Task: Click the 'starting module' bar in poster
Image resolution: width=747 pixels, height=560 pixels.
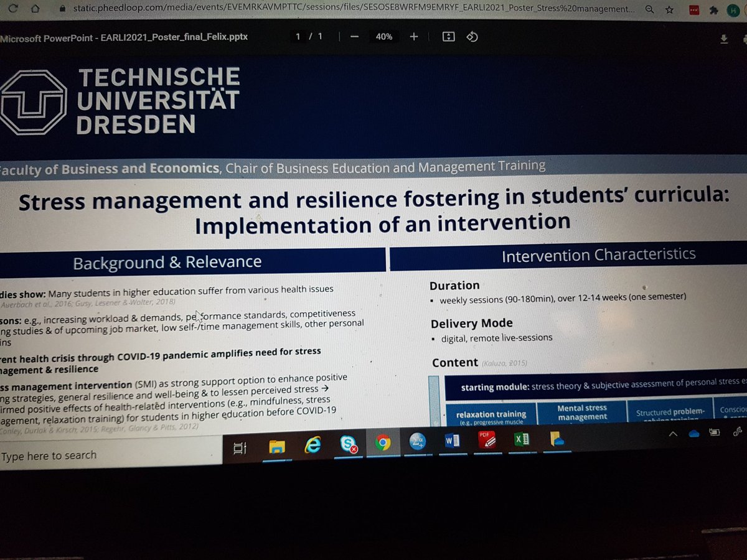Action: [596, 385]
